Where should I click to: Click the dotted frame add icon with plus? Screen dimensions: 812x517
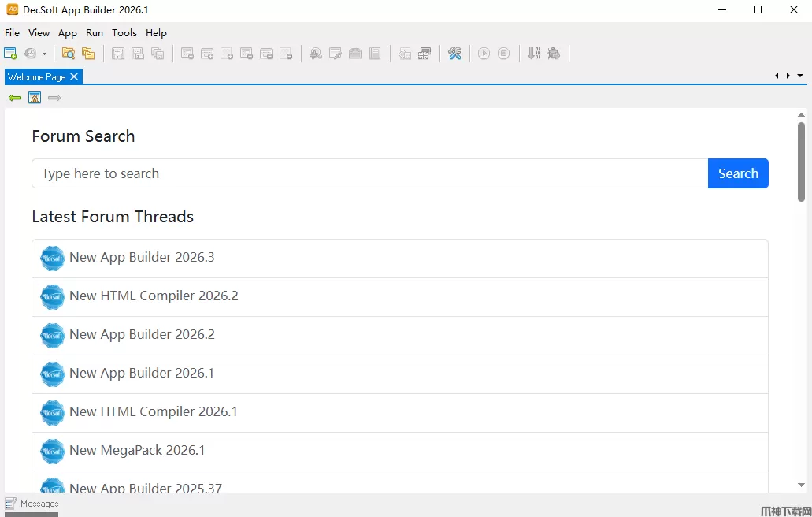227,53
